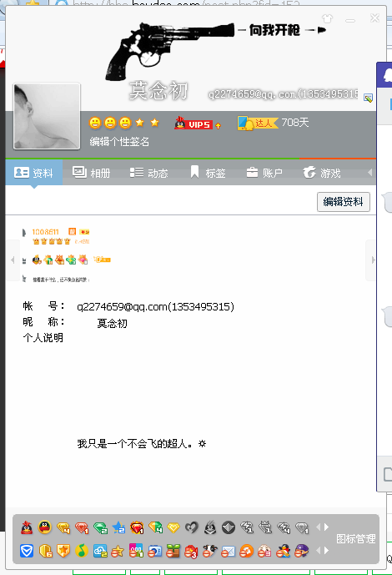Click the plain yellow diamond icon

point(173,527)
